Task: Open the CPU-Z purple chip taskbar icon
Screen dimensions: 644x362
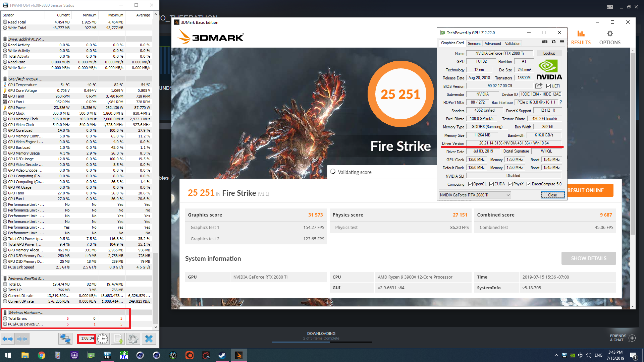Action: point(74,355)
